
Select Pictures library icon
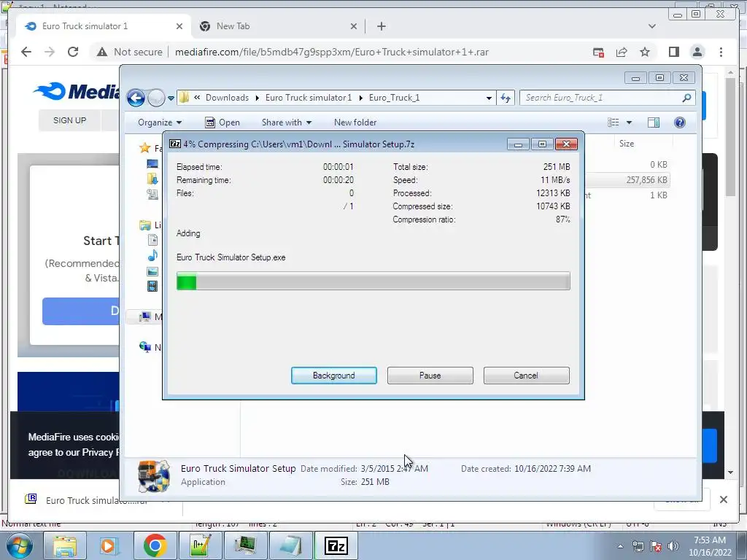pyautogui.click(x=152, y=271)
